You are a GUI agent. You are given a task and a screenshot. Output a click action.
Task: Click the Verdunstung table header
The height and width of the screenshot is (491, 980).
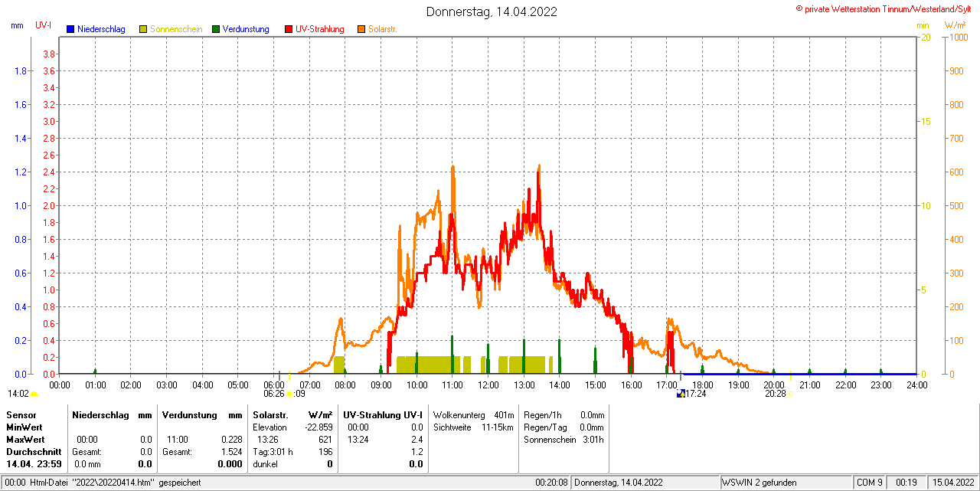coord(189,414)
